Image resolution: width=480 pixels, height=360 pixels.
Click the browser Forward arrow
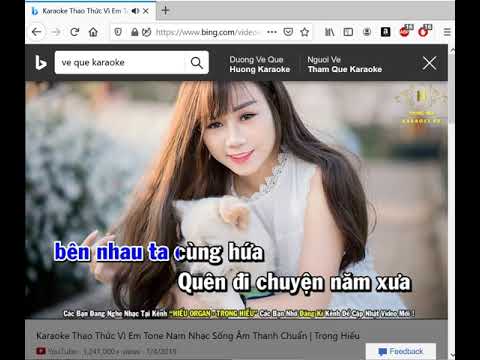tap(56, 32)
